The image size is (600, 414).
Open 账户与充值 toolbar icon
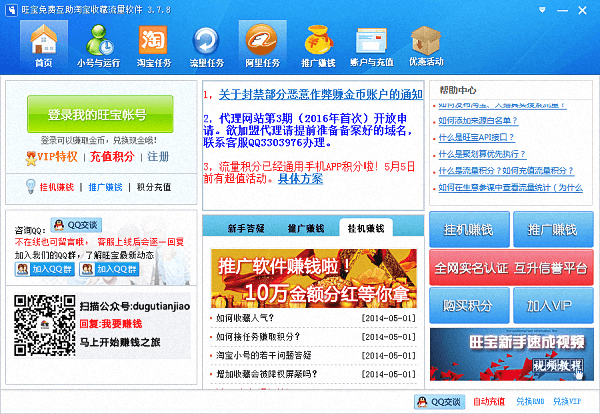[x=372, y=45]
